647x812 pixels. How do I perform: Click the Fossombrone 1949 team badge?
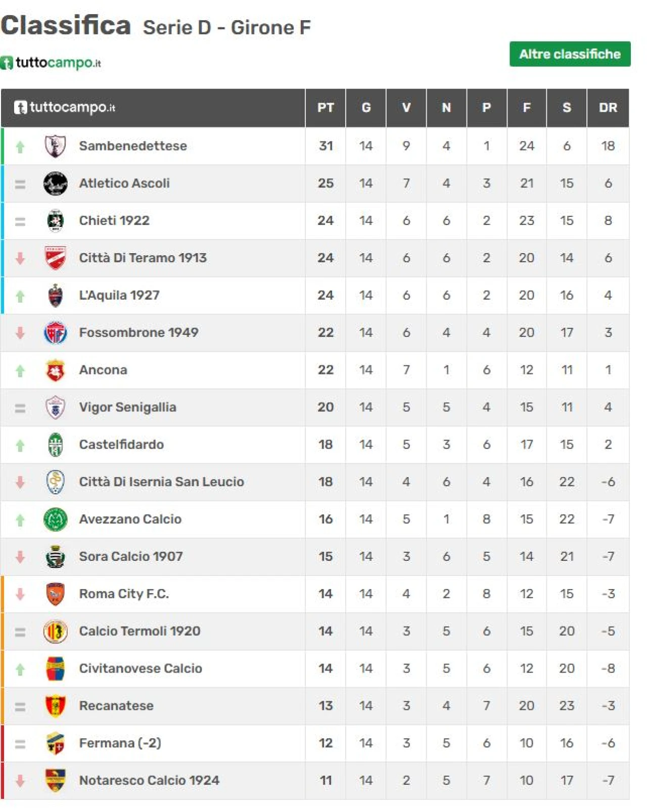(x=55, y=333)
